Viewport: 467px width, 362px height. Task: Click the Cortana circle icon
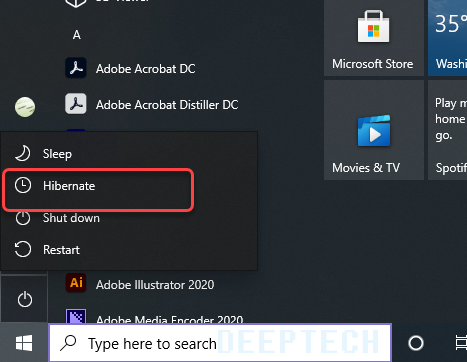click(x=416, y=343)
